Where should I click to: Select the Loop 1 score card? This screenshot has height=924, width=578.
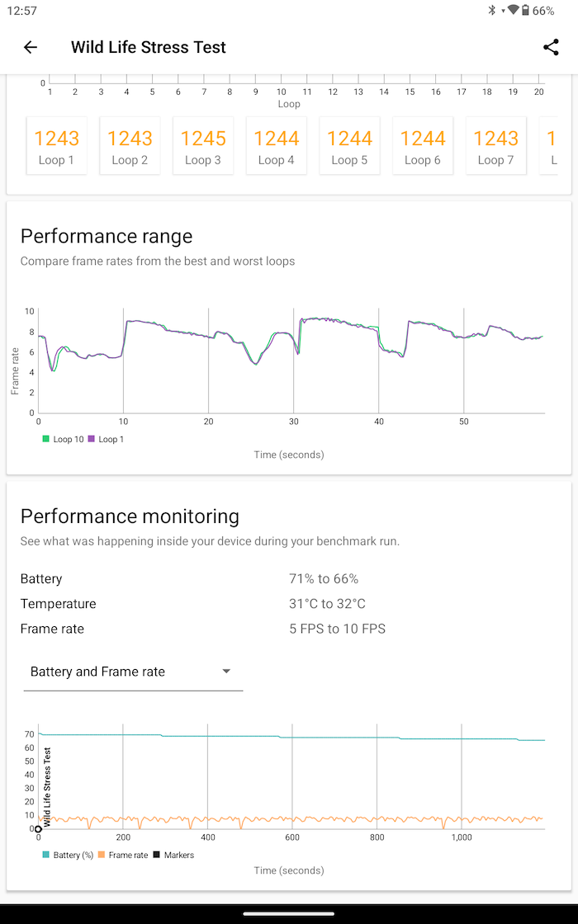click(x=57, y=145)
